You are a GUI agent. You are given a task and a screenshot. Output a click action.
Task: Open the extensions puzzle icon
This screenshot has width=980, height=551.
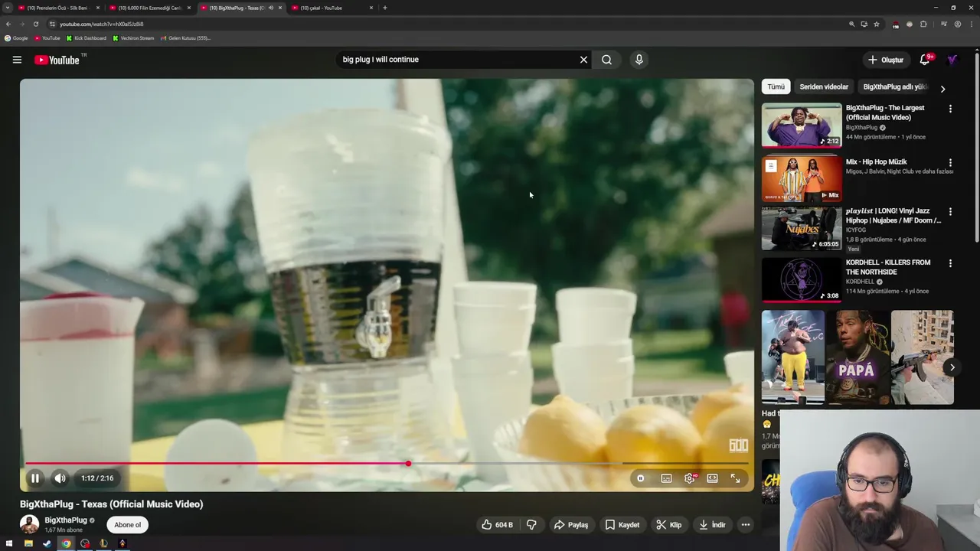pyautogui.click(x=923, y=24)
